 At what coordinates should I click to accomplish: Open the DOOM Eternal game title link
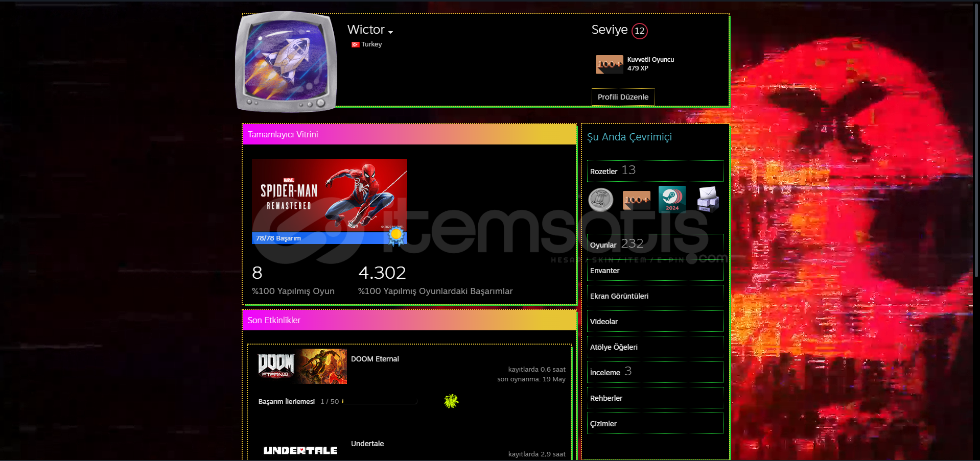coord(375,359)
